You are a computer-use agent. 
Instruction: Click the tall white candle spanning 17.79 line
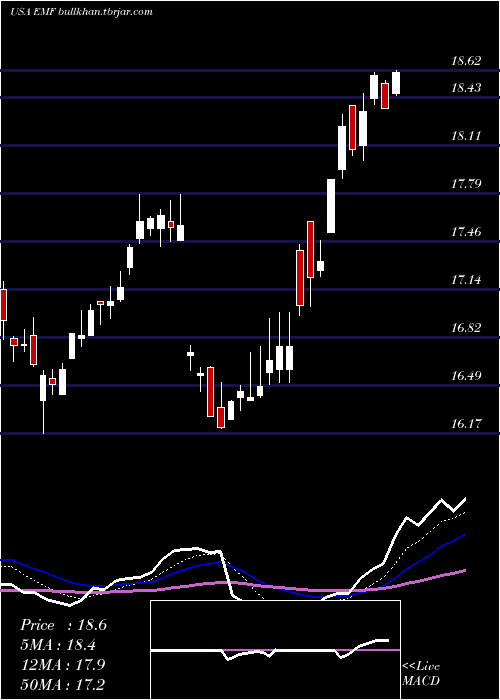pos(331,206)
